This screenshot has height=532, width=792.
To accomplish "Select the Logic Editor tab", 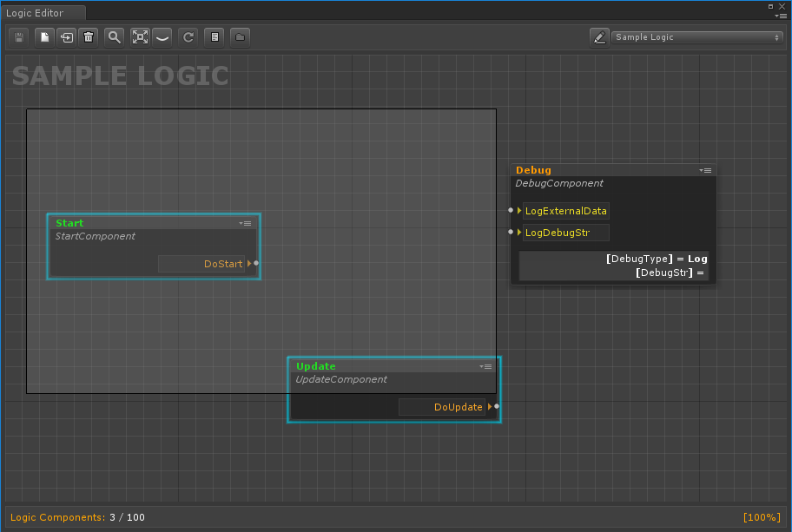I will click(43, 13).
